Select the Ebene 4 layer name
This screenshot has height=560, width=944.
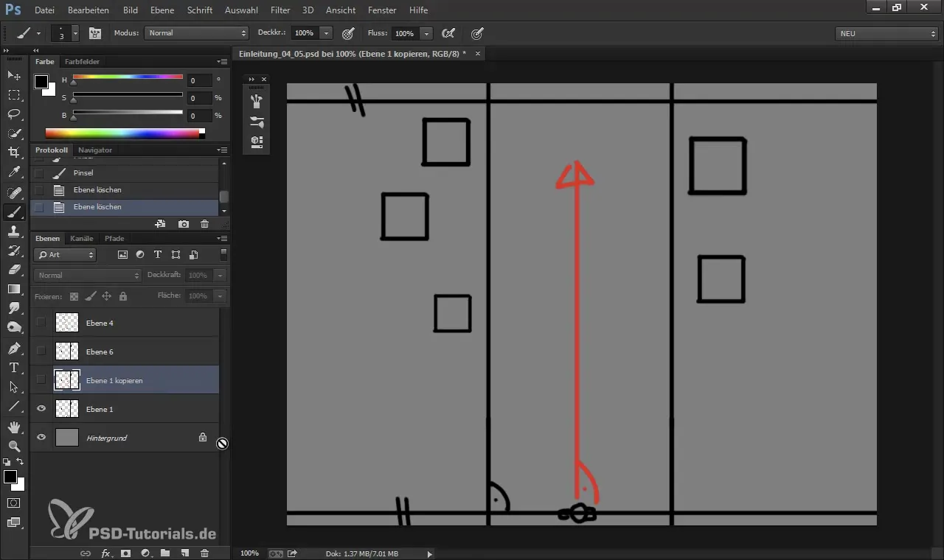pyautogui.click(x=100, y=323)
